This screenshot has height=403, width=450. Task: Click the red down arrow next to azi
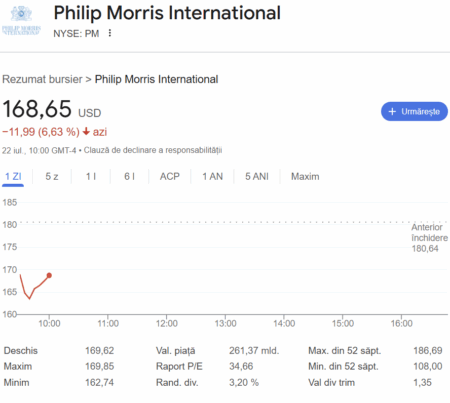click(86, 132)
